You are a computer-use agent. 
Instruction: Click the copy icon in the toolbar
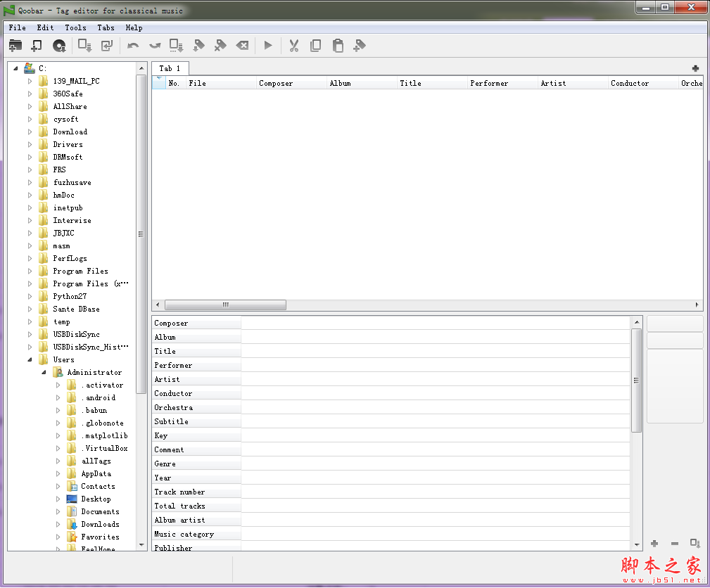[x=316, y=46]
